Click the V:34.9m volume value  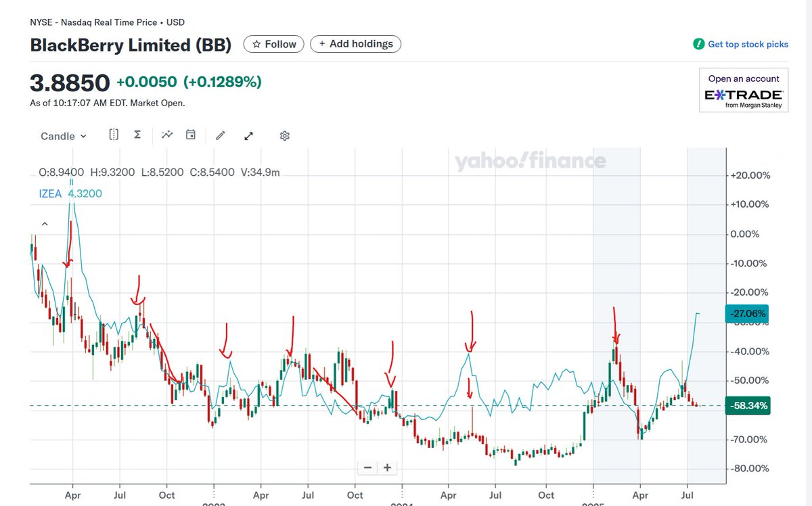[261, 172]
